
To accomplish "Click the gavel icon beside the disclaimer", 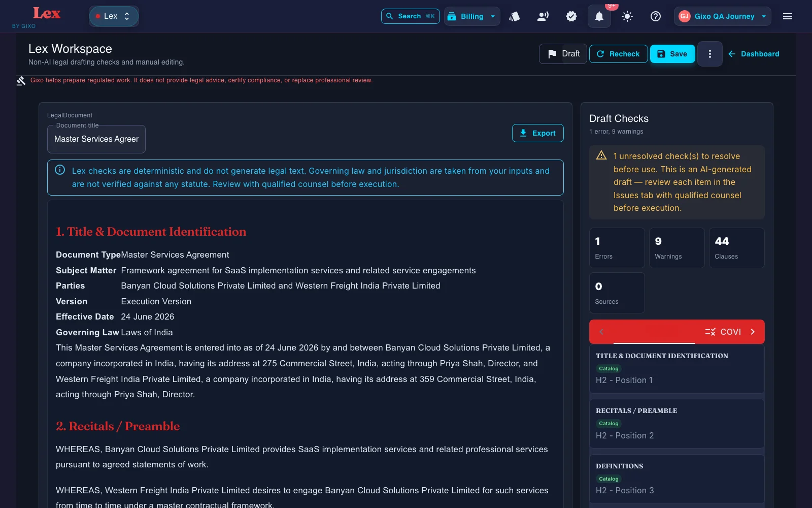I will tap(21, 81).
